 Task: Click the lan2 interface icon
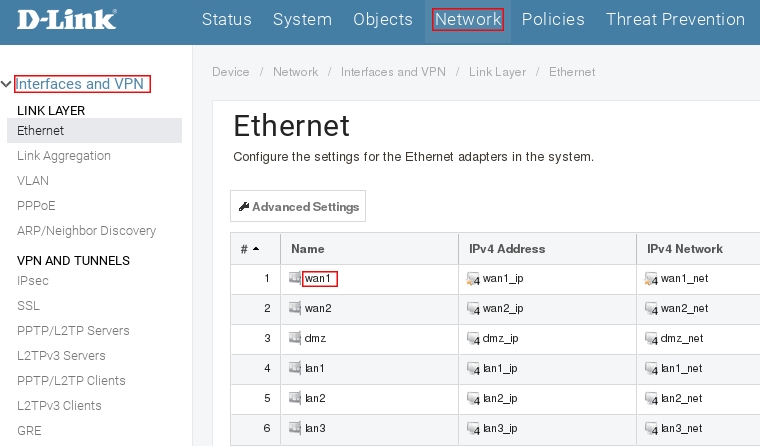coord(295,398)
